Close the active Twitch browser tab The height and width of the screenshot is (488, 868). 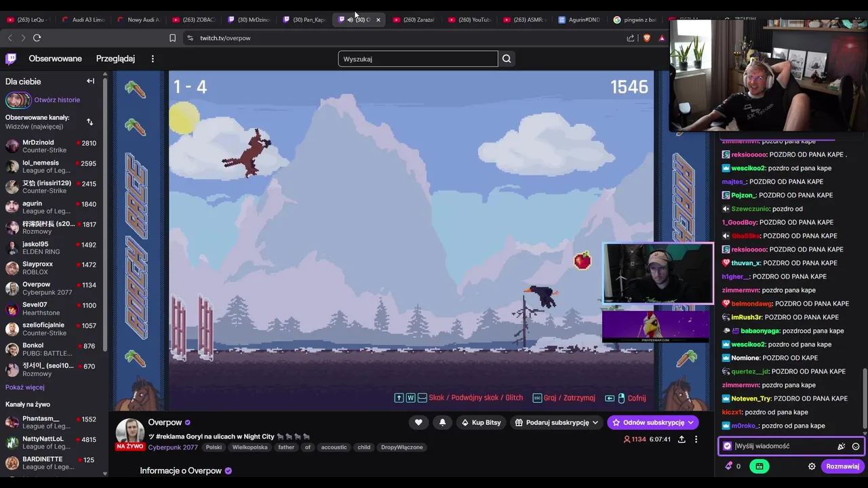pos(378,20)
